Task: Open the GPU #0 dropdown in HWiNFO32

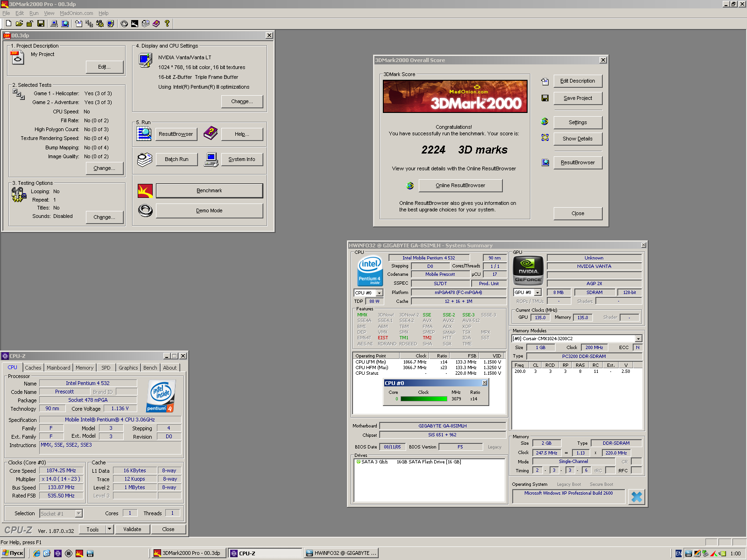Action: [537, 293]
